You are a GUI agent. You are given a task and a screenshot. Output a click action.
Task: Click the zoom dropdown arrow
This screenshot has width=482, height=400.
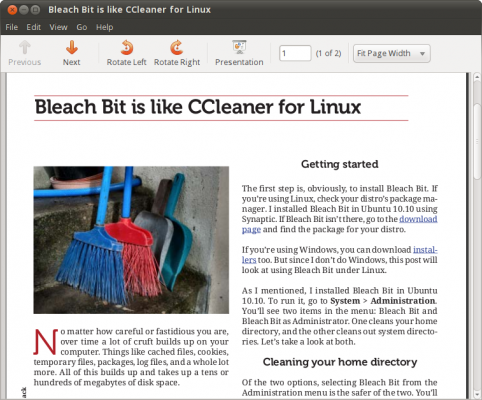click(x=422, y=54)
